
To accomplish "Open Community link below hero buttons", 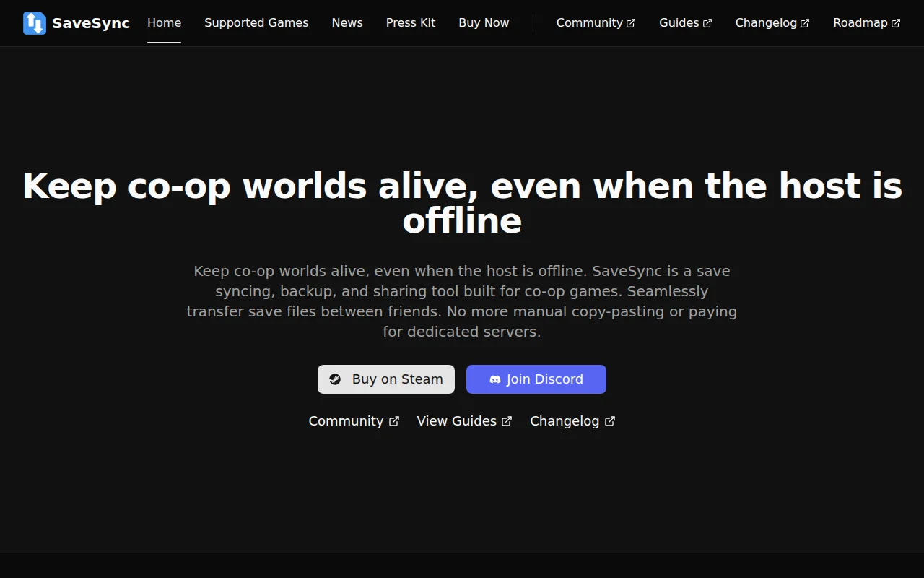I will 354,421.
